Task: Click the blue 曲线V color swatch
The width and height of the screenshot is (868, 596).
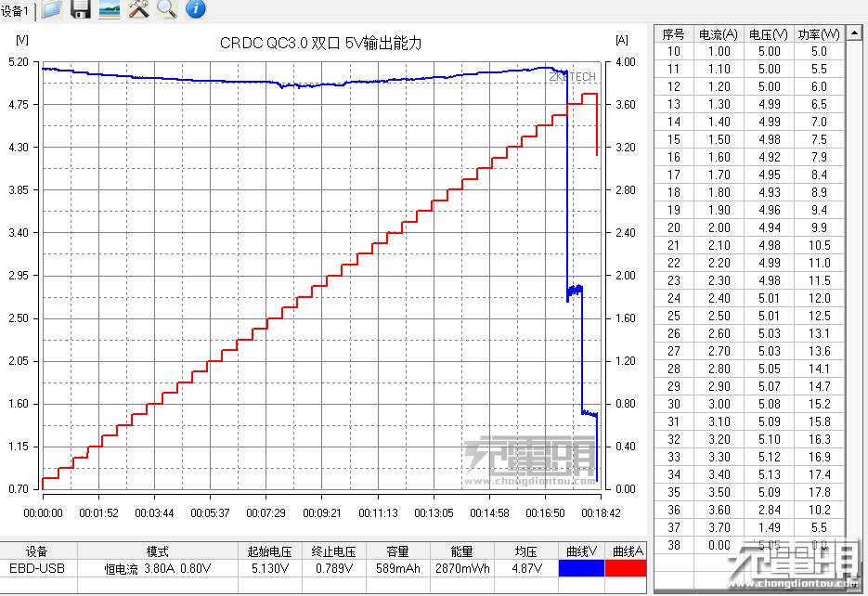Action: pos(581,568)
